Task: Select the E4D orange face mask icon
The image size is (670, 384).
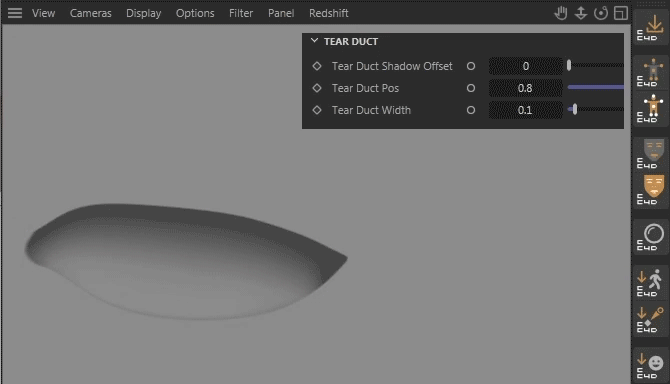Action: tap(650, 189)
